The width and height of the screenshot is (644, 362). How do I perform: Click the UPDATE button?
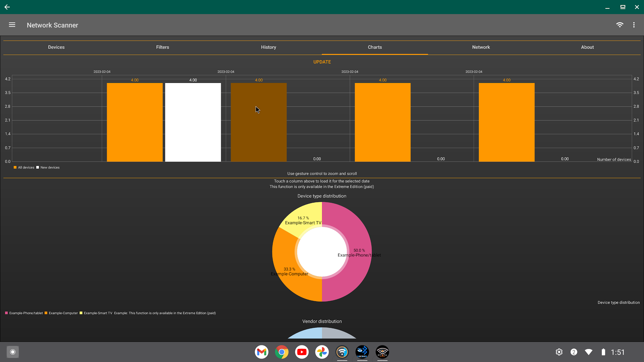(322, 62)
